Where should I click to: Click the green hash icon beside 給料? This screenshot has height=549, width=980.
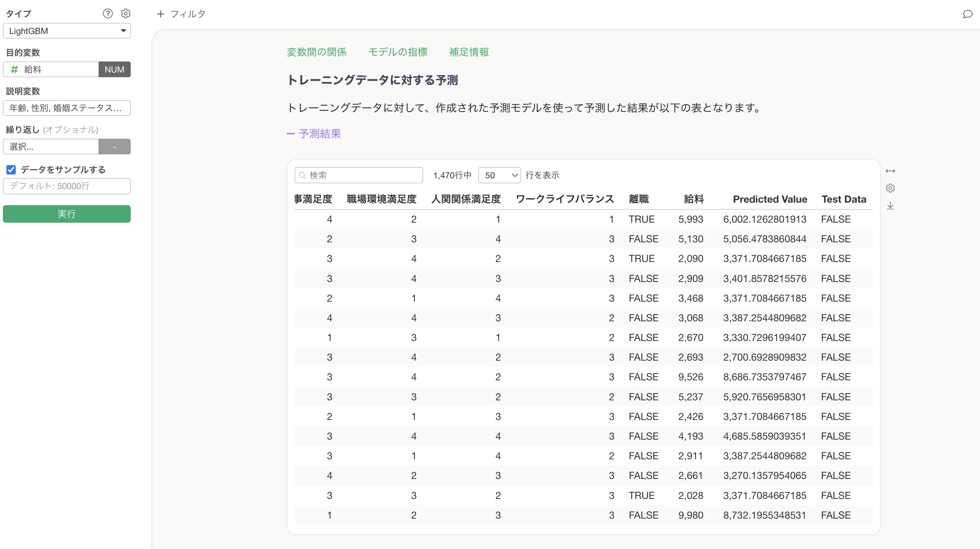pyautogui.click(x=14, y=69)
